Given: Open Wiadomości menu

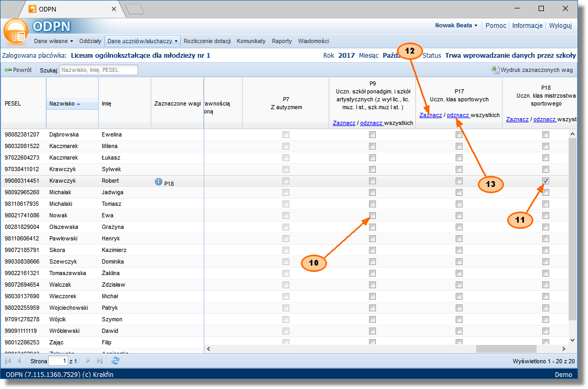Looking at the screenshot, I should point(313,41).
